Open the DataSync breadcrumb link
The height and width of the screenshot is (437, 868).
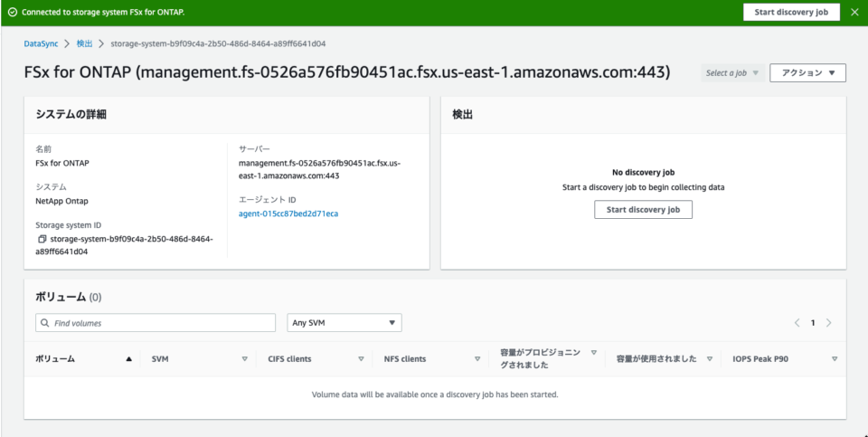[x=41, y=43]
